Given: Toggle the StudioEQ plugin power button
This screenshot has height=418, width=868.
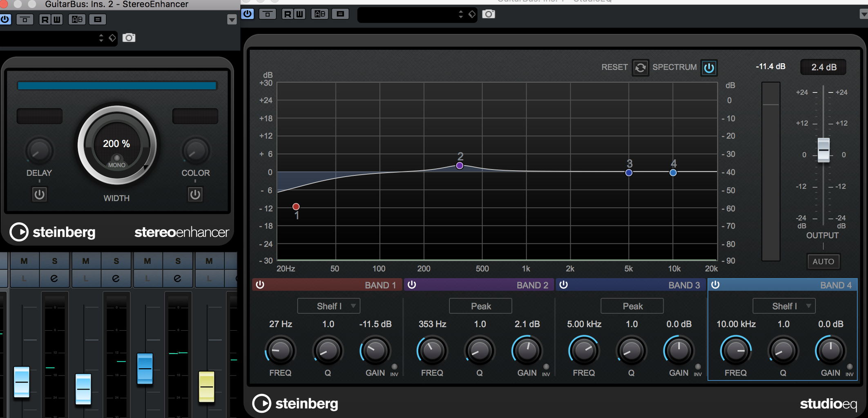Looking at the screenshot, I should [248, 14].
